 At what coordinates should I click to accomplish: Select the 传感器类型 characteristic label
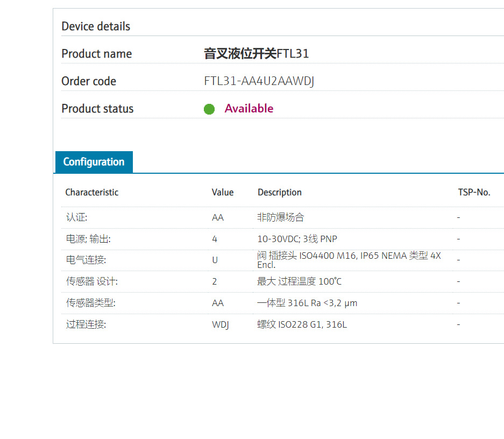pyautogui.click(x=90, y=303)
